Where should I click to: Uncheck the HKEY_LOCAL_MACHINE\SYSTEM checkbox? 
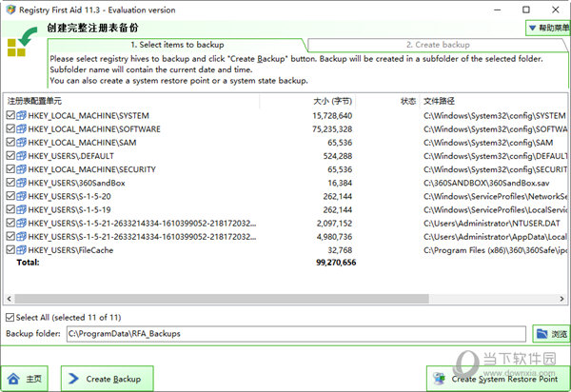coord(10,115)
